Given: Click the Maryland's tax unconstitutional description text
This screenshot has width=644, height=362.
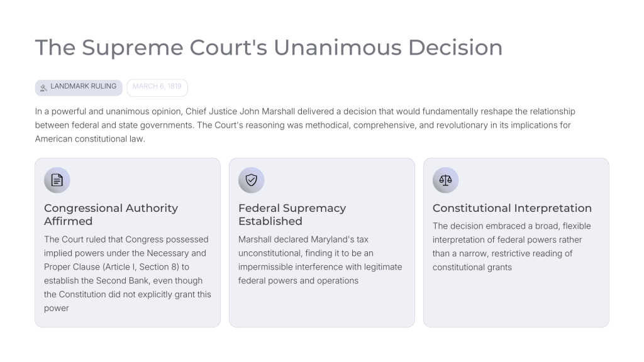Looking at the screenshot, I should coord(320,260).
